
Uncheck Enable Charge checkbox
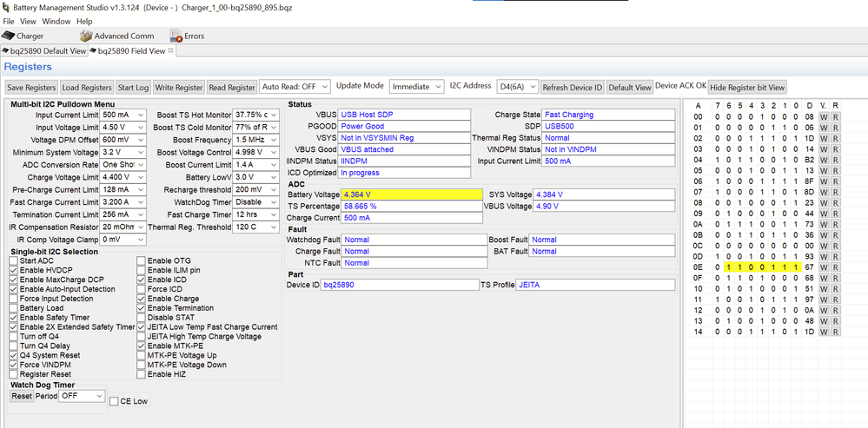(142, 299)
